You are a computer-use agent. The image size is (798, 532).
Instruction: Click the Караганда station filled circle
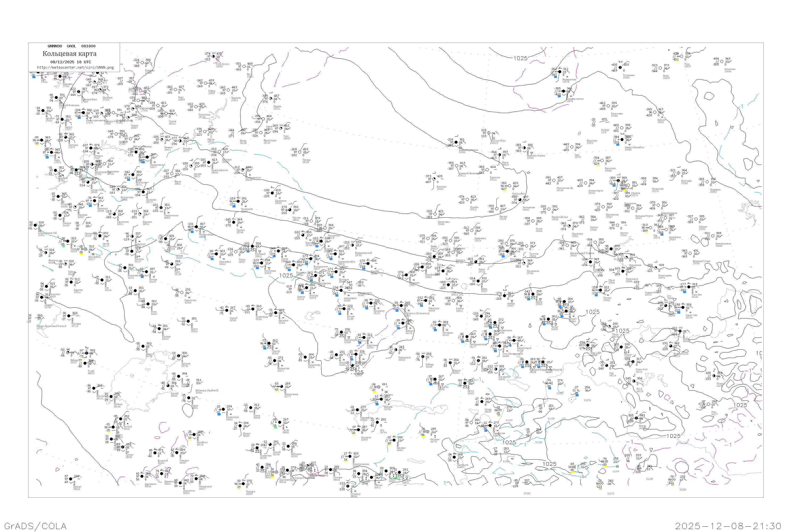(365, 338)
